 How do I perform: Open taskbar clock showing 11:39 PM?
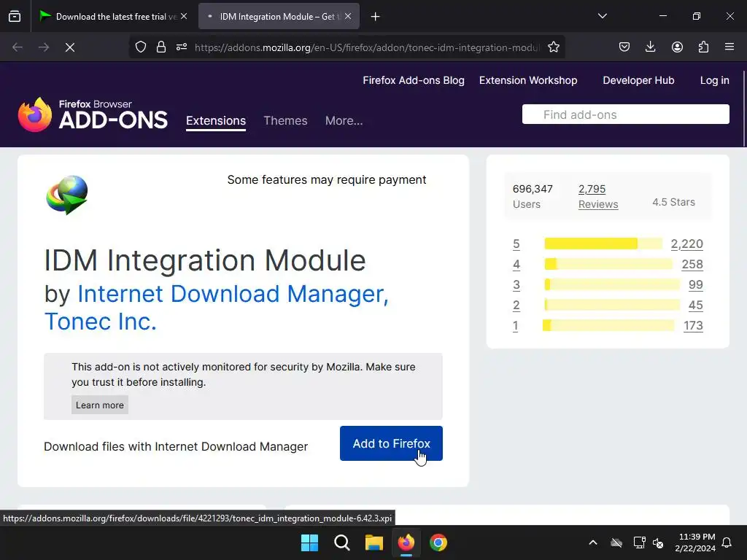[x=695, y=542]
